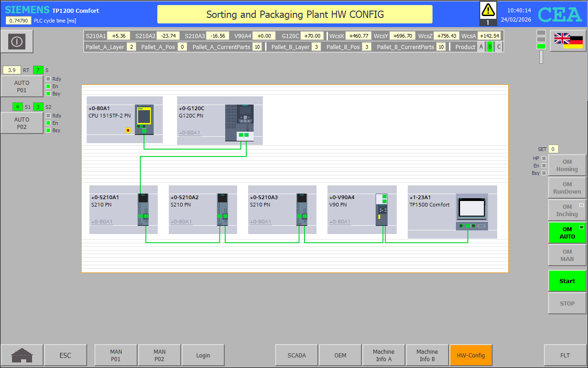Image resolution: width=588 pixels, height=368 pixels.
Task: Click the vertical slider below the status lamps
Action: [x=541, y=57]
